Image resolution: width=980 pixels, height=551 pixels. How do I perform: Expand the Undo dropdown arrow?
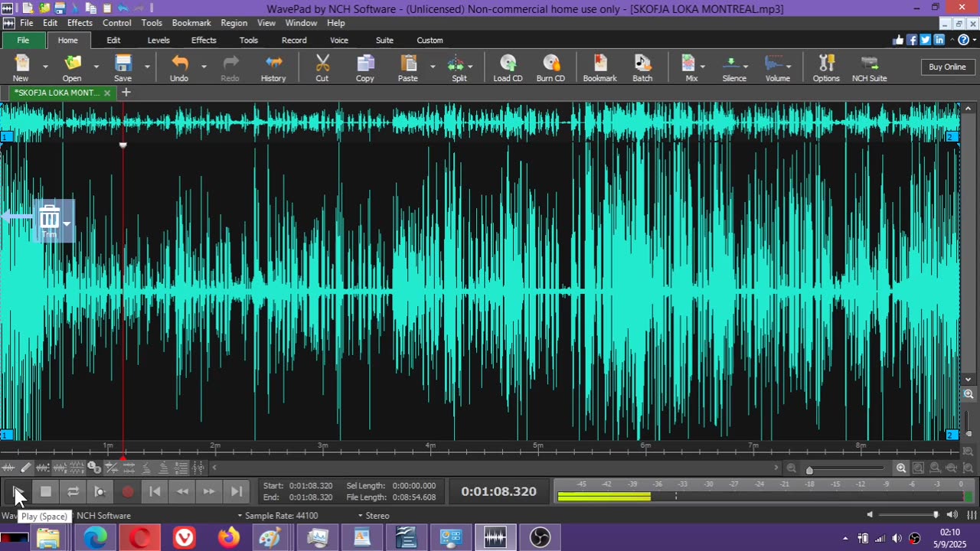(x=204, y=67)
